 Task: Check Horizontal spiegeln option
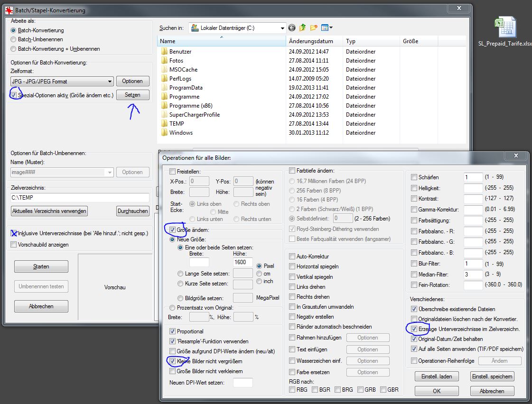[x=292, y=266]
